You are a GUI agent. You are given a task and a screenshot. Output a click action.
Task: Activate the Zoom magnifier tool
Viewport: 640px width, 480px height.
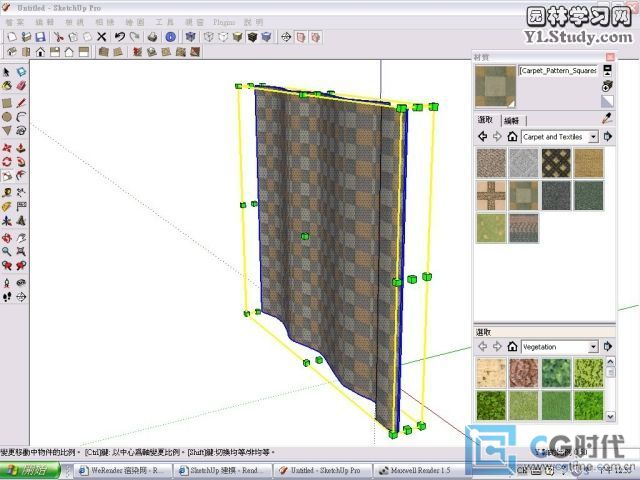tap(7, 251)
